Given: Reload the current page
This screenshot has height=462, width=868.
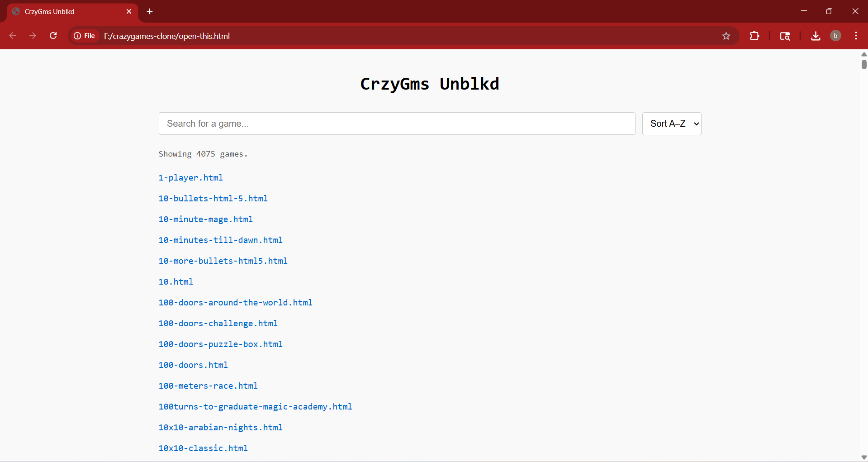Looking at the screenshot, I should (x=53, y=36).
